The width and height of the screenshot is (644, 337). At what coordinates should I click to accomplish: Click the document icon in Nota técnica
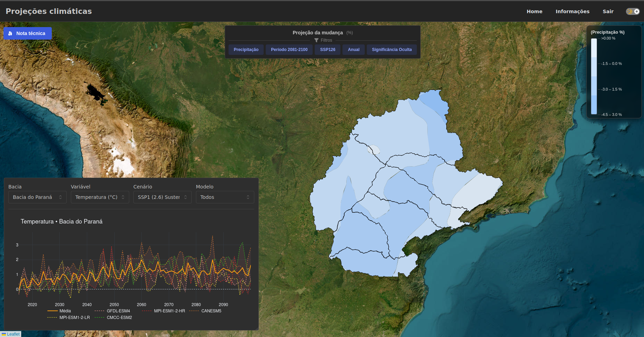point(10,34)
